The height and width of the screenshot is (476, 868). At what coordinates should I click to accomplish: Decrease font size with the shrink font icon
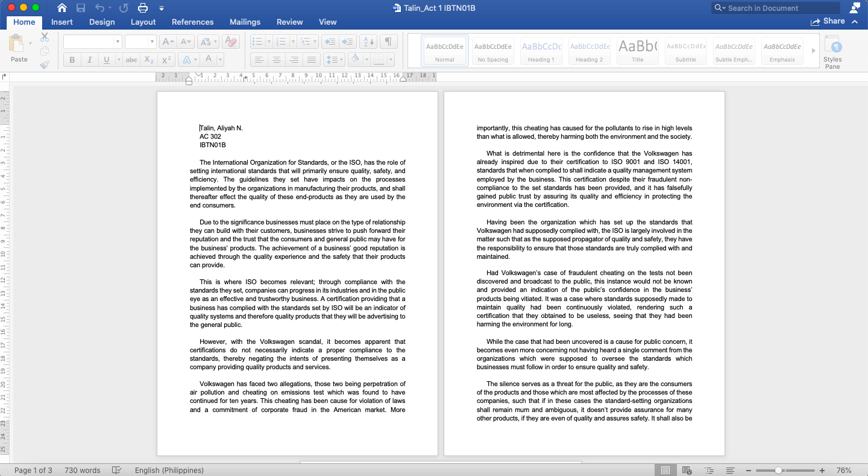coord(186,42)
